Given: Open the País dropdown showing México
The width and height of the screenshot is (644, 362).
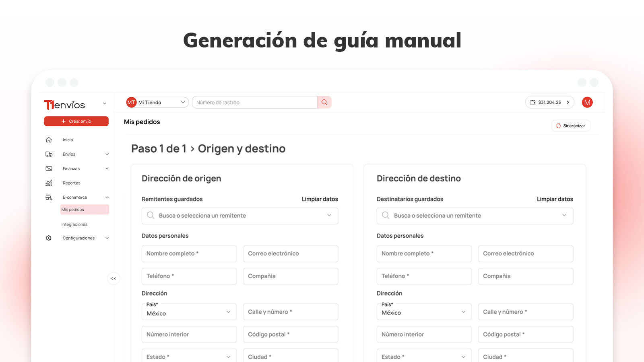Looking at the screenshot, I should coord(189,312).
